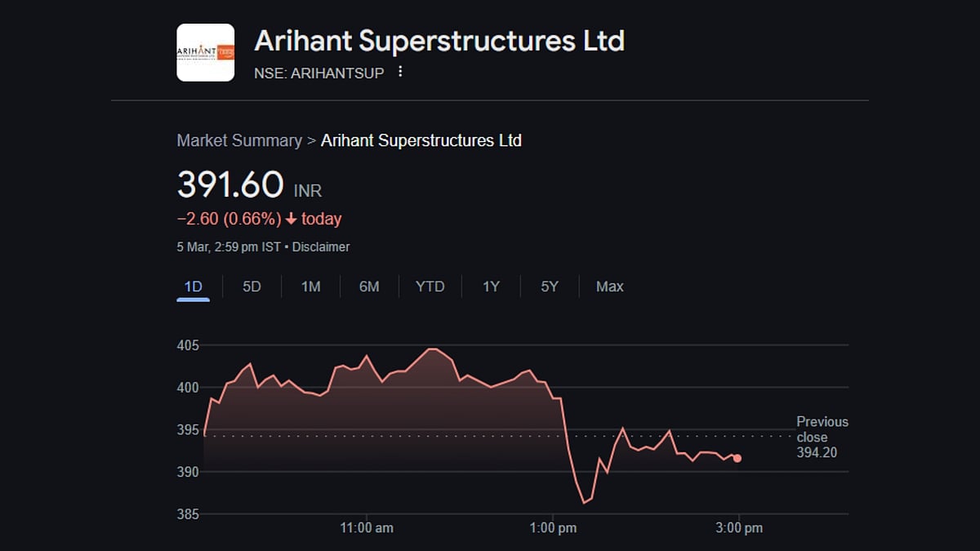Click the current price dot on chart
Viewport: 980px width, 551px height.
pos(737,458)
